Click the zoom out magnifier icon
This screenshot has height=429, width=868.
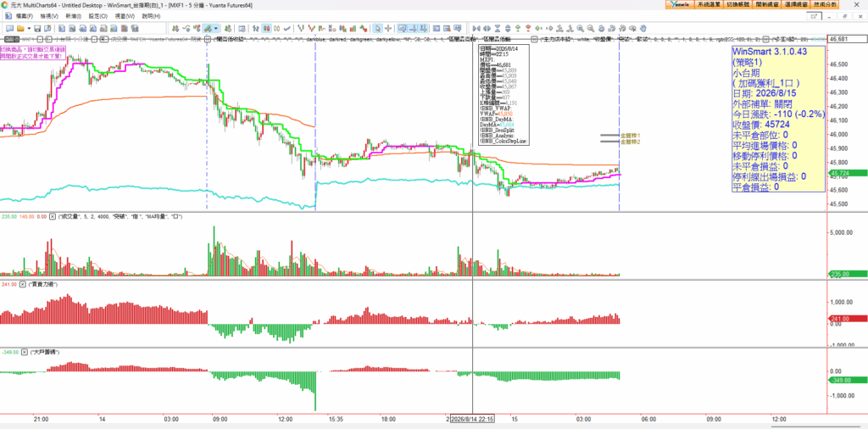(591, 28)
